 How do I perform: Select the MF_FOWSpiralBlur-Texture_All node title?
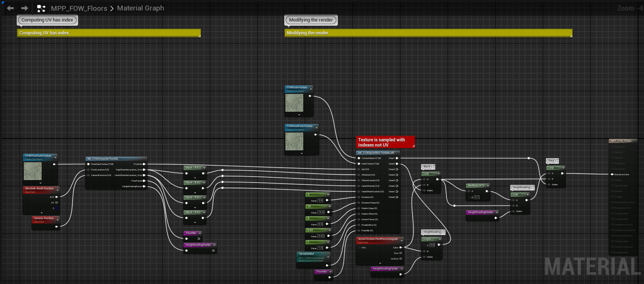pyautogui.click(x=376, y=153)
